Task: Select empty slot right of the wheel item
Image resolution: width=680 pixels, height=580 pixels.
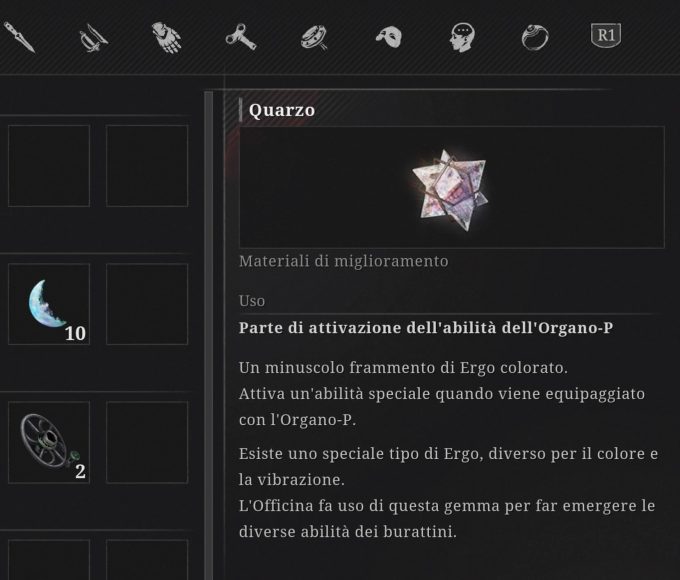Action: pyautogui.click(x=147, y=442)
